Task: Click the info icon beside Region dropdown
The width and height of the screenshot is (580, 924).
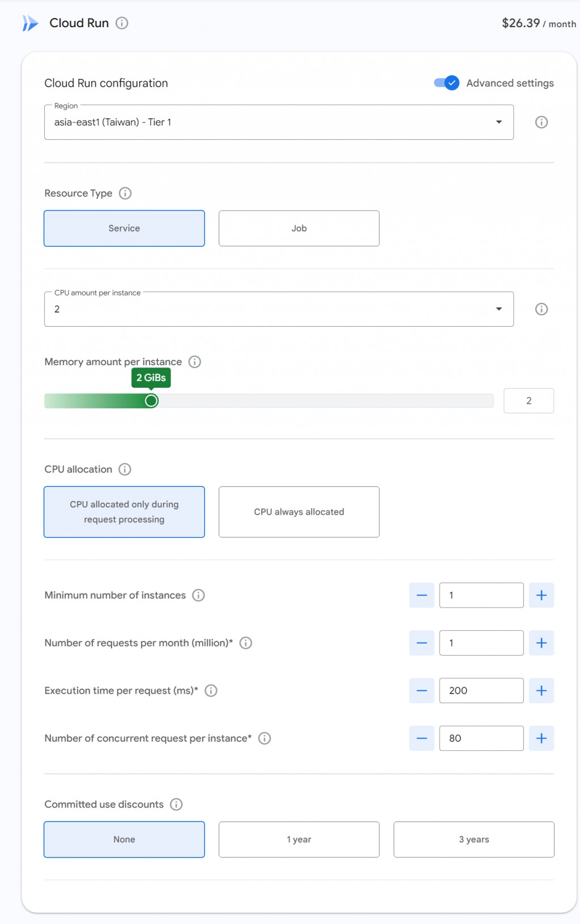Action: pos(541,122)
